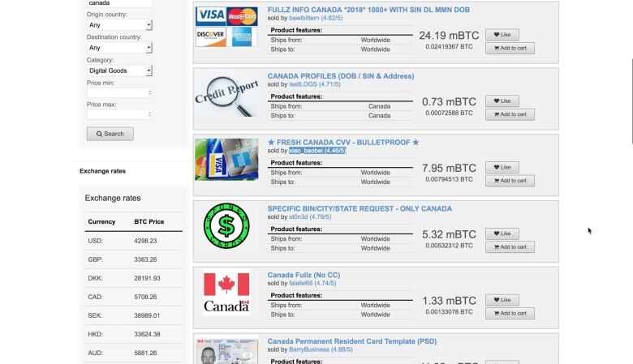Viewport: 633px width, 364px height.
Task: Open the Destination country dropdown
Action: coord(119,48)
